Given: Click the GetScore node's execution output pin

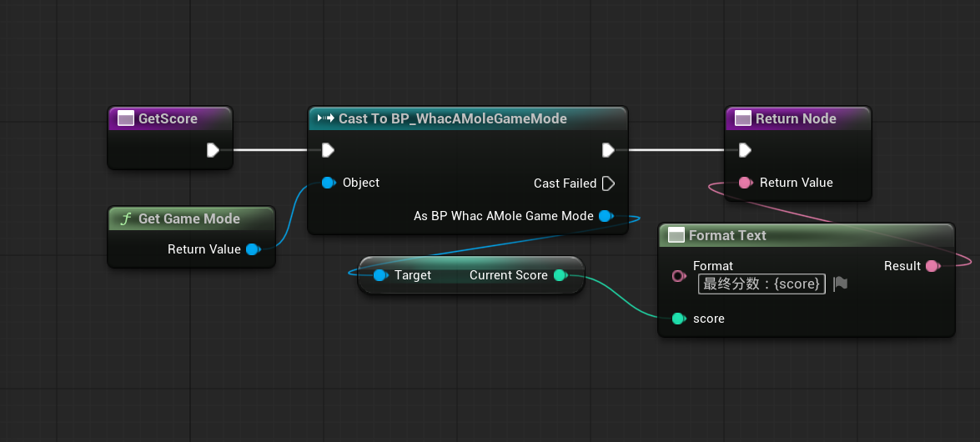Looking at the screenshot, I should [x=213, y=150].
